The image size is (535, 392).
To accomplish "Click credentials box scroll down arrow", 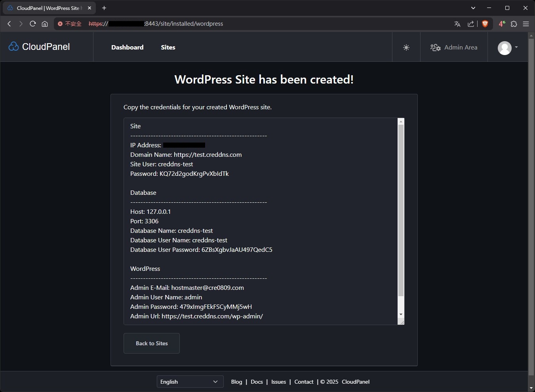I will 401,314.
